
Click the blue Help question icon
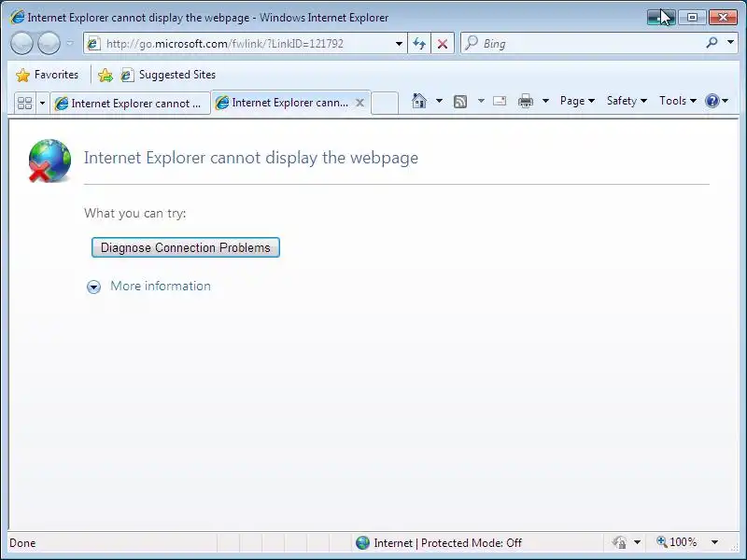[x=712, y=101]
